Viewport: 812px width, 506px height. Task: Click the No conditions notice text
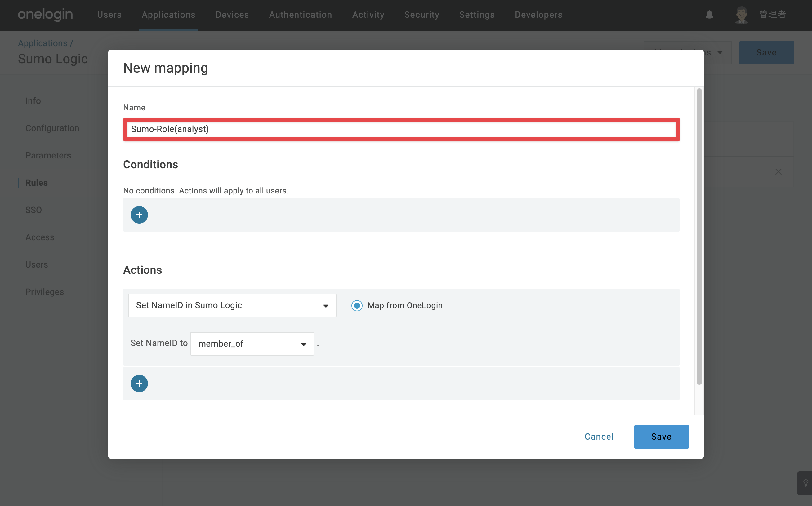point(206,190)
